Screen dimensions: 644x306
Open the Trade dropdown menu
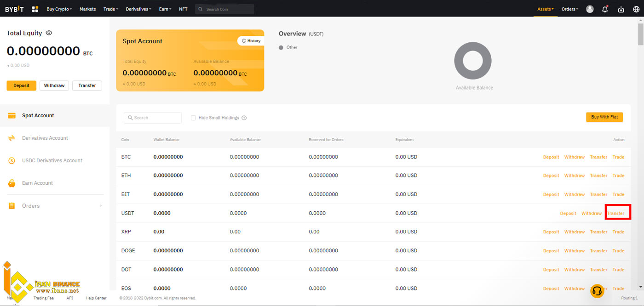[x=111, y=9]
